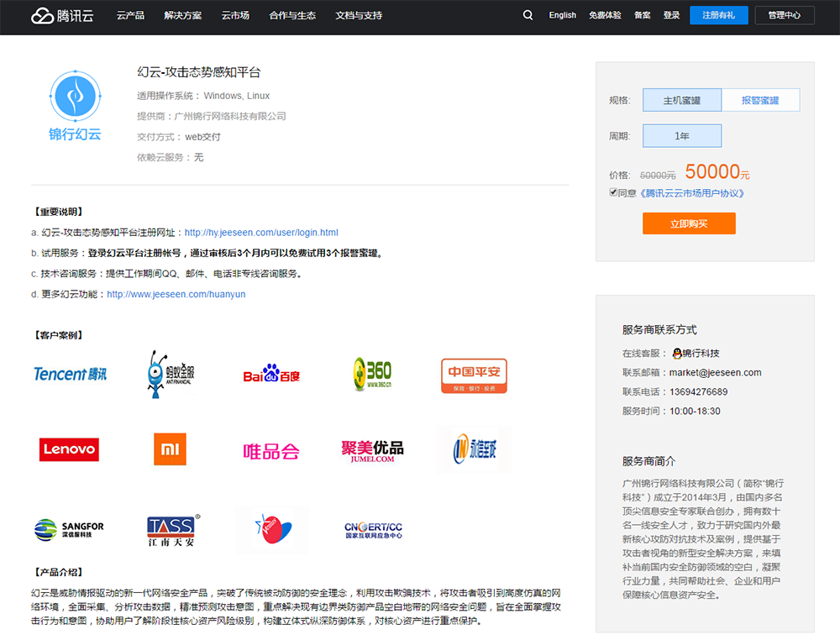Viewport: 840px width, 640px height.
Task: Click the 服务时间 10:00-18:30 text
Action: pyautogui.click(x=671, y=411)
